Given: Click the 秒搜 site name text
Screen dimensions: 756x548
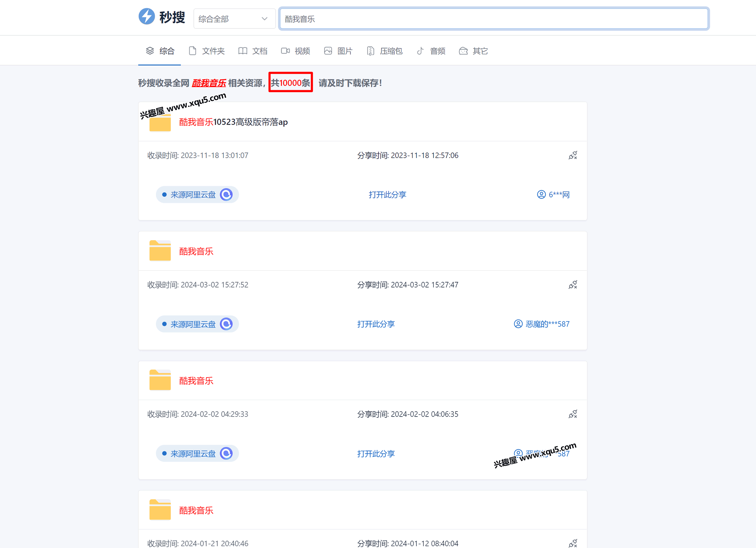Looking at the screenshot, I should (172, 17).
